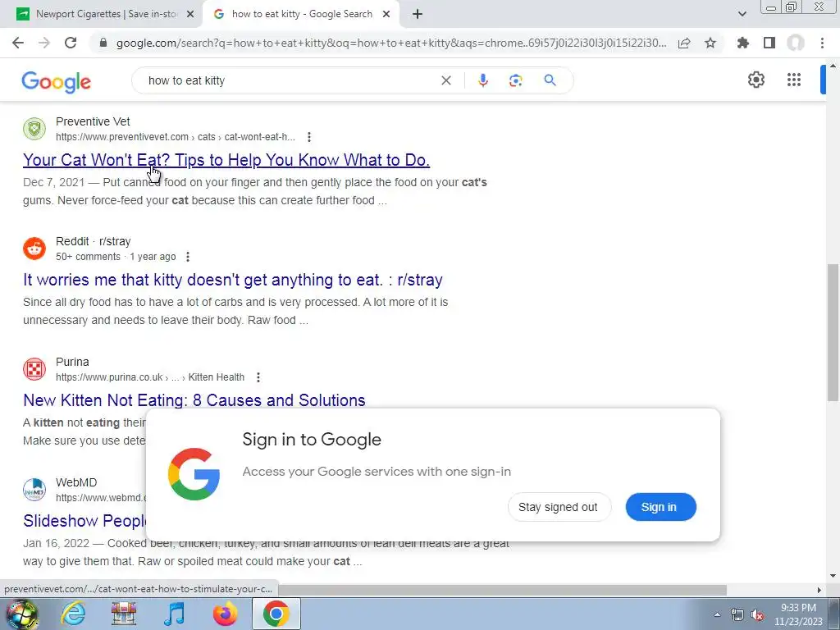Screen dimensions: 840x630
Task: Click the WebMD favicon
Action: (x=34, y=490)
